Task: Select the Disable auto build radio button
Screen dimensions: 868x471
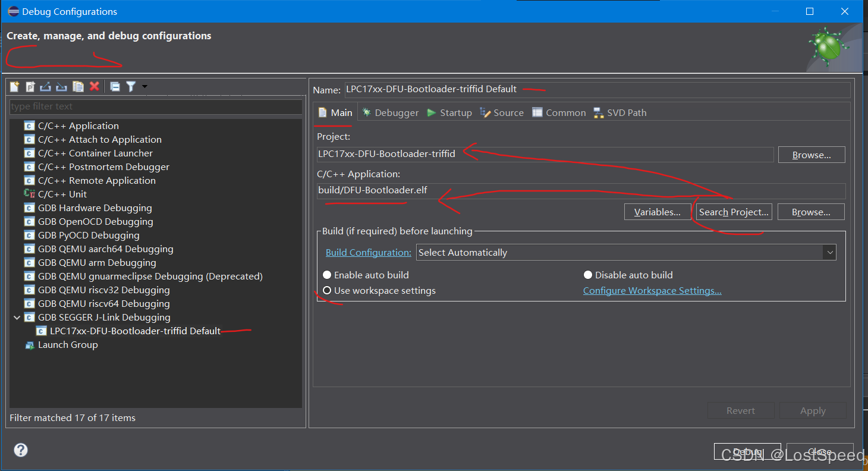Action: [588, 275]
